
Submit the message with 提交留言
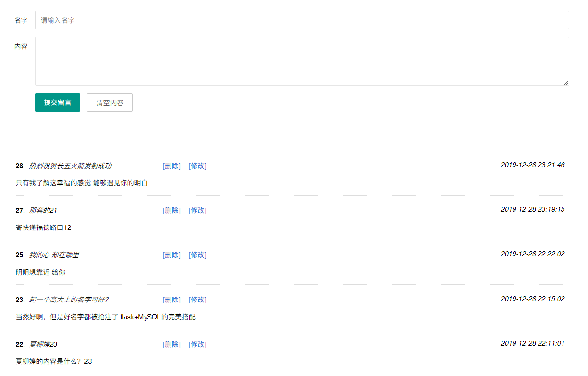pyautogui.click(x=58, y=102)
